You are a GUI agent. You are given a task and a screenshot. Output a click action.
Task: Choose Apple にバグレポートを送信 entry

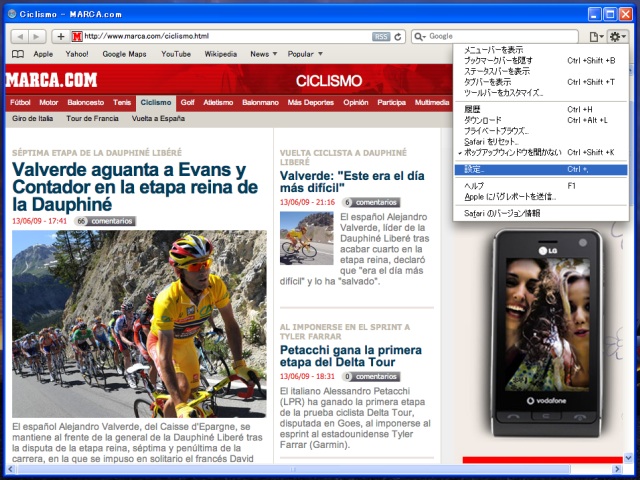(x=541, y=197)
